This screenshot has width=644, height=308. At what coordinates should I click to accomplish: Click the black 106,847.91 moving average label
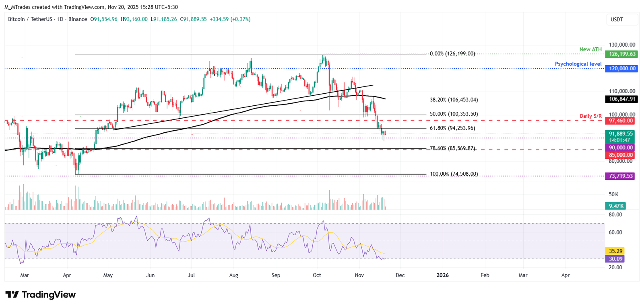[x=622, y=99]
